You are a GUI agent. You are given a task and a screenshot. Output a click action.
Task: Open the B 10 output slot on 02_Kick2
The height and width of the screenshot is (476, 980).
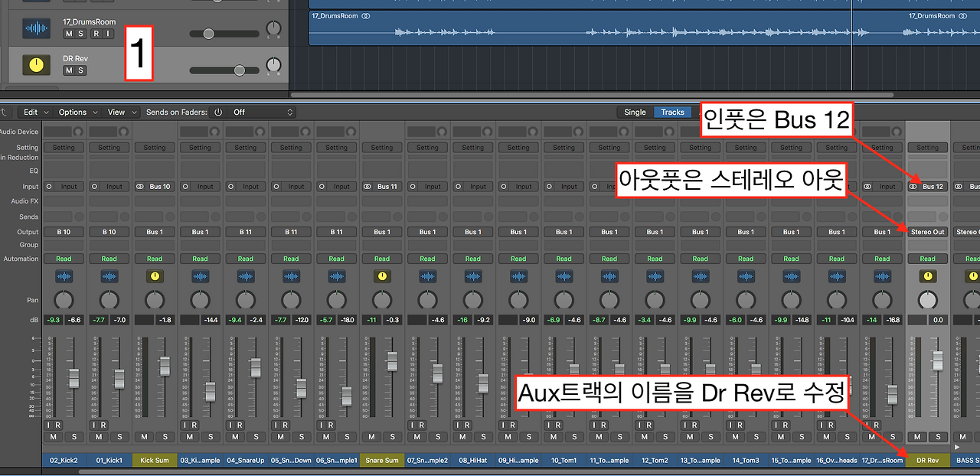point(64,232)
